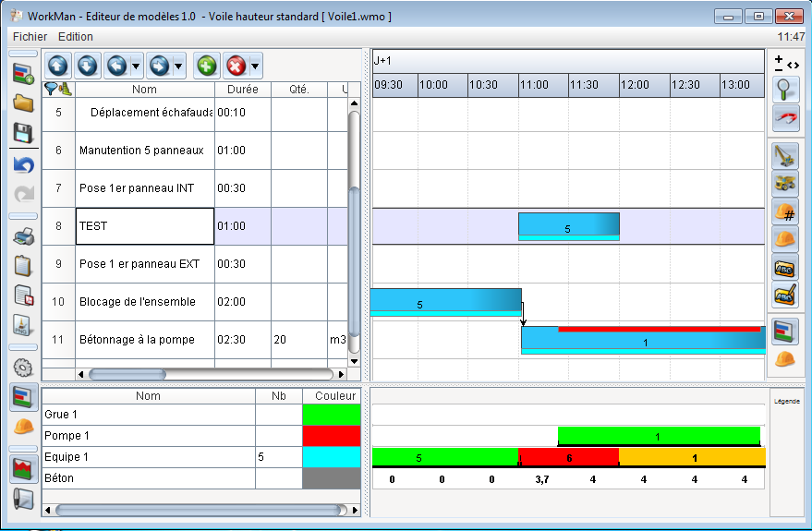Open settings with the gear icon
This screenshot has height=531, width=812.
click(x=24, y=368)
